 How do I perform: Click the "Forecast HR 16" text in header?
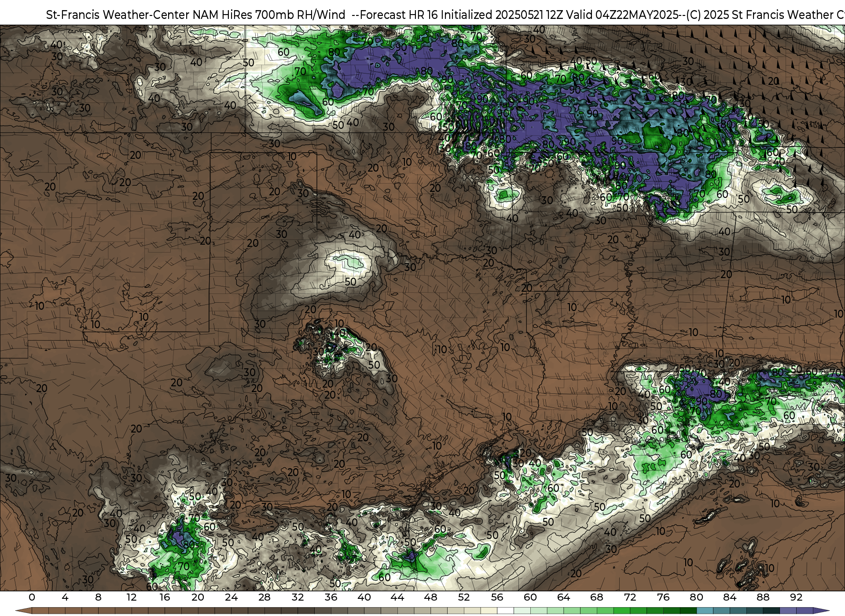(x=399, y=15)
